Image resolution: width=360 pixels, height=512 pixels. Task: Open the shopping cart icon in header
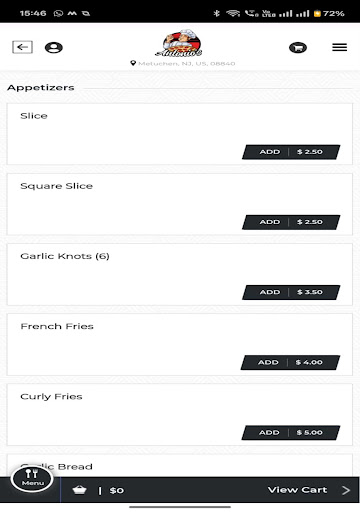298,48
